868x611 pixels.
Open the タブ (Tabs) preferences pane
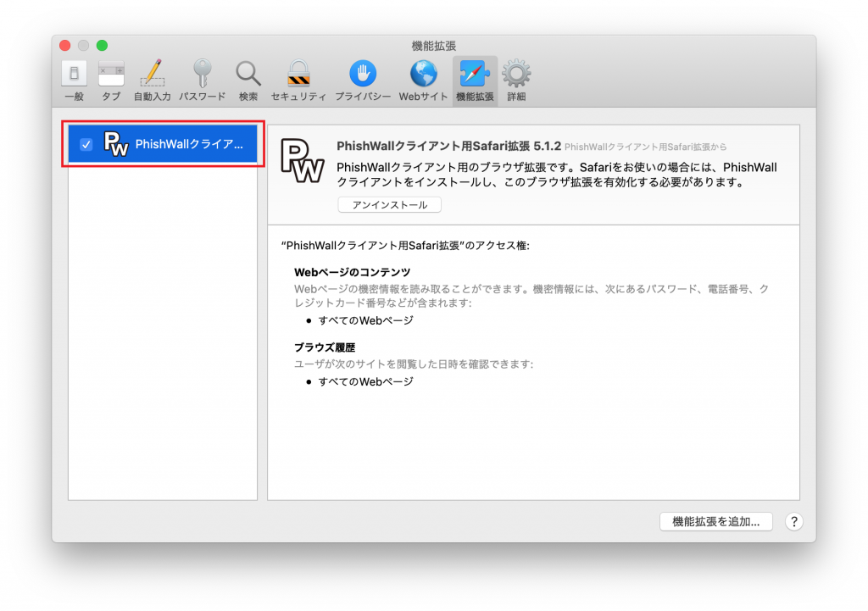pos(111,81)
